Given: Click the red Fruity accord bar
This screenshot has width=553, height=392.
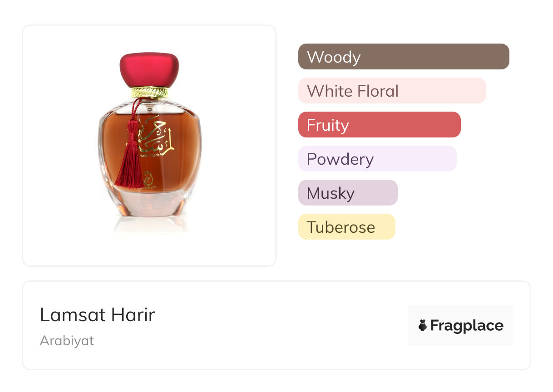Looking at the screenshot, I should [379, 125].
